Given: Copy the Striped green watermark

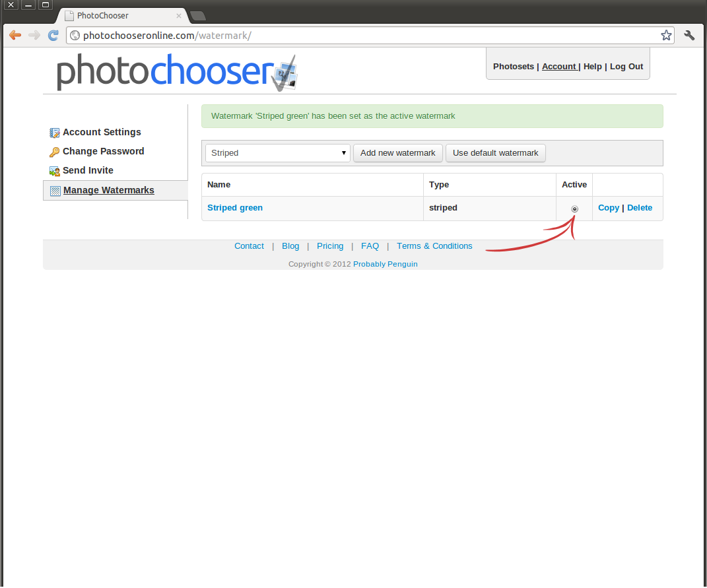Looking at the screenshot, I should click(608, 208).
